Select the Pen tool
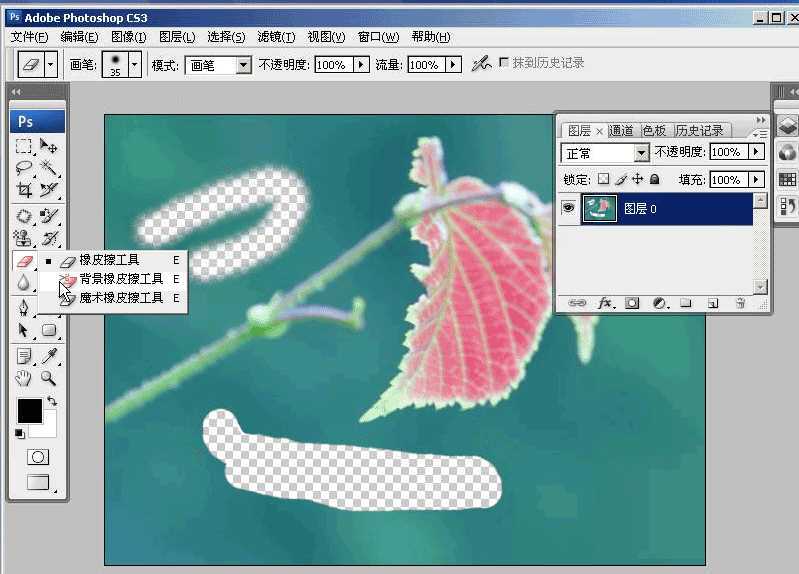Viewport: 799px width, 574px height. (23, 307)
